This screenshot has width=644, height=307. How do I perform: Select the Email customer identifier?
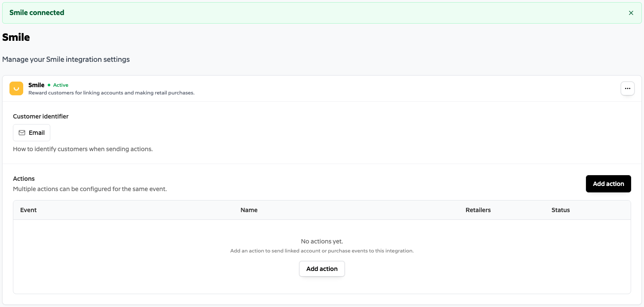coord(32,133)
